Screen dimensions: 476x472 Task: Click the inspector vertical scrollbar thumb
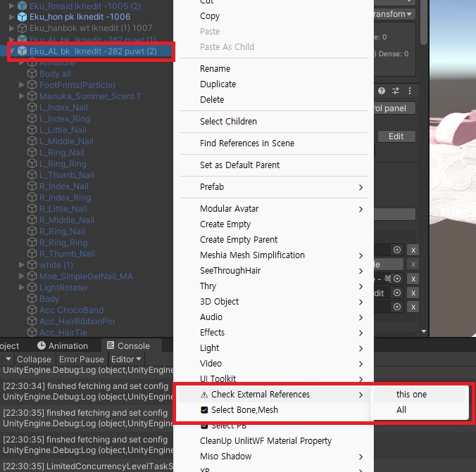tap(424, 23)
